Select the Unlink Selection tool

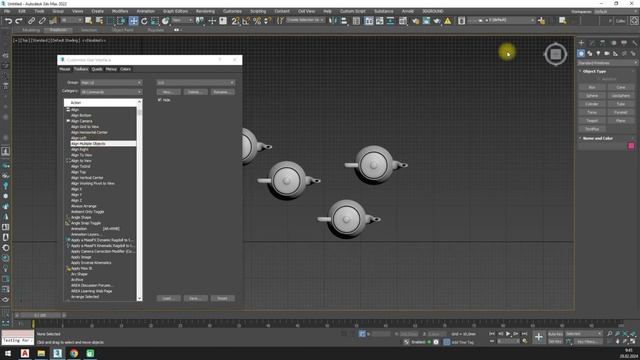[x=42, y=21]
